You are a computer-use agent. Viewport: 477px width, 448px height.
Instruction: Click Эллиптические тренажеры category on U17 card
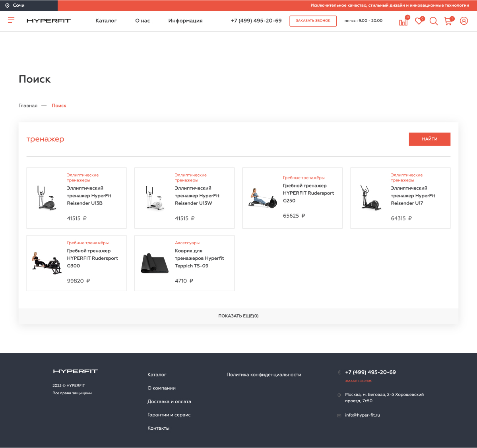click(407, 177)
